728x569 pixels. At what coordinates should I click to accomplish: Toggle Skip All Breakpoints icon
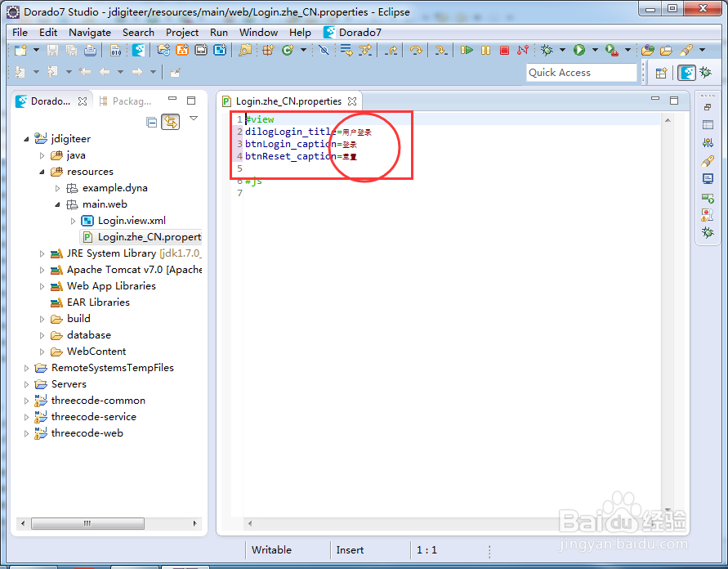(324, 50)
